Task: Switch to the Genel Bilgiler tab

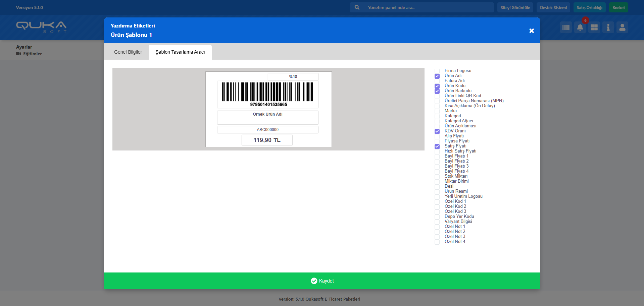Action: pos(128,52)
